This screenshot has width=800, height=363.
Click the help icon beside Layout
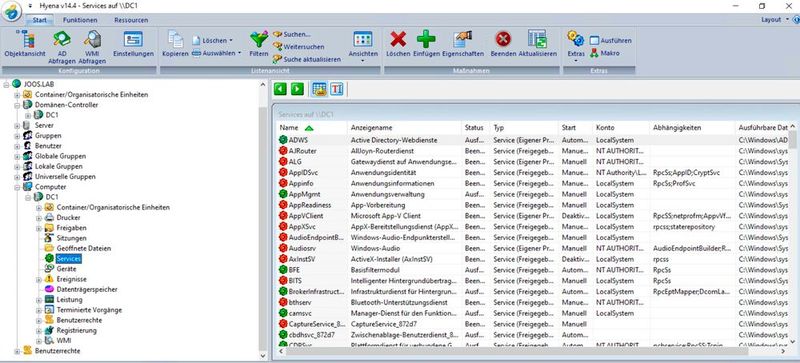click(x=795, y=19)
